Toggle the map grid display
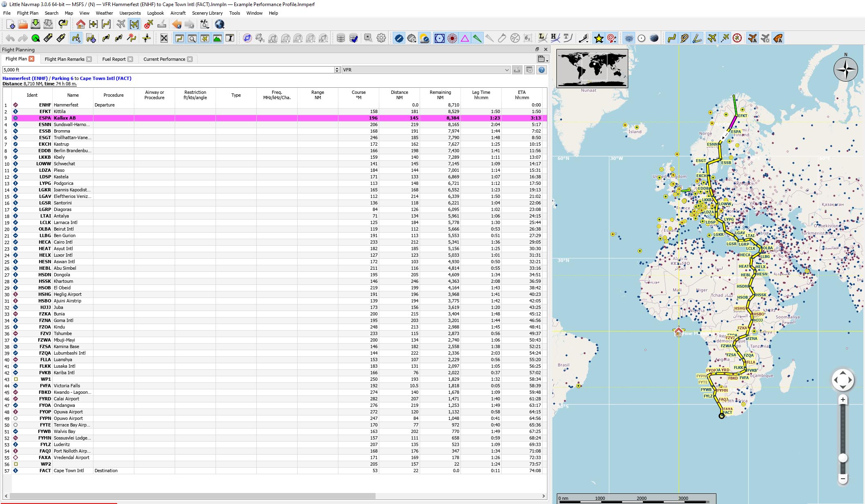 629,38
